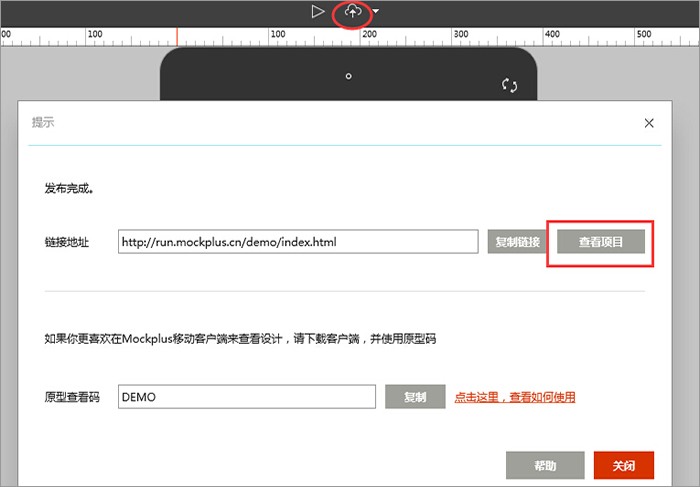Click the red 关闭 button

624,466
